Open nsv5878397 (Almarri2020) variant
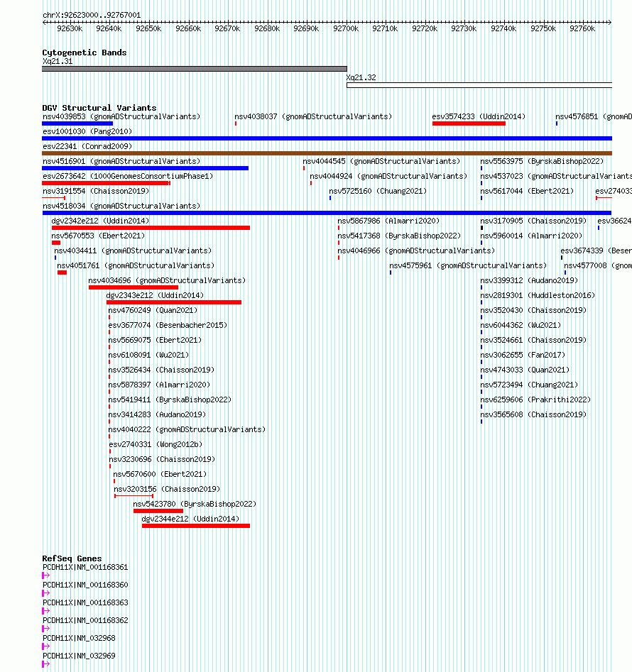The height and width of the screenshot is (672, 632). 159,385
